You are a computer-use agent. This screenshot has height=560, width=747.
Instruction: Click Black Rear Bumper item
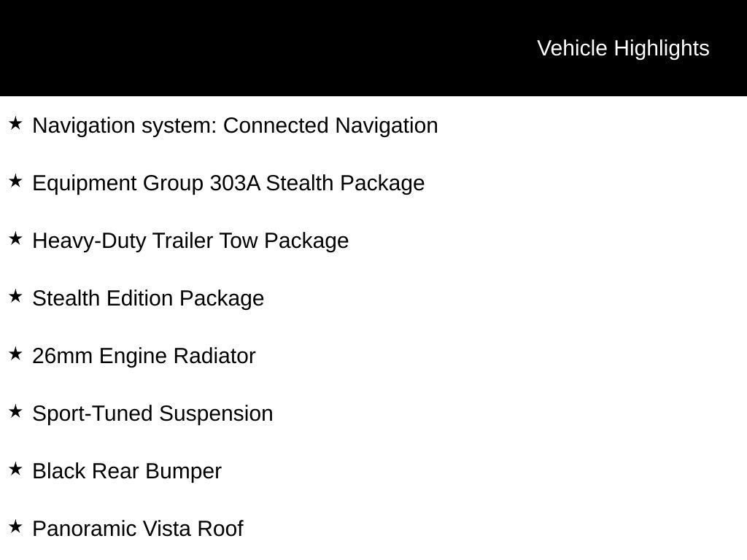[x=127, y=472]
